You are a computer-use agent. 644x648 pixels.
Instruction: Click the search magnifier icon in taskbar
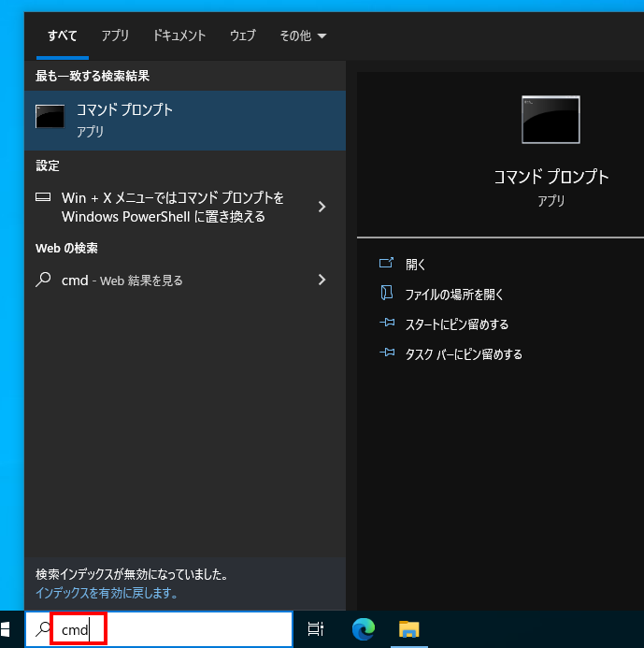click(43, 629)
